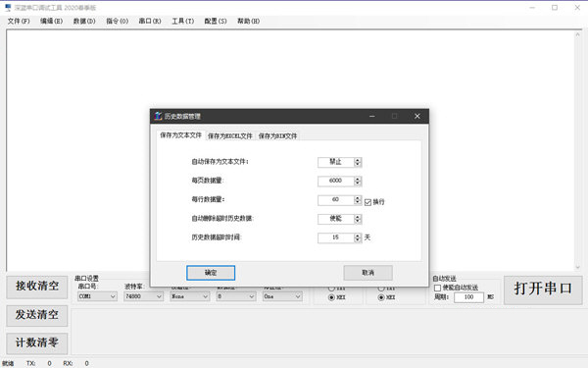Click the 每行数据量 60 stepper arrows
This screenshot has height=368, width=588.
358,200
